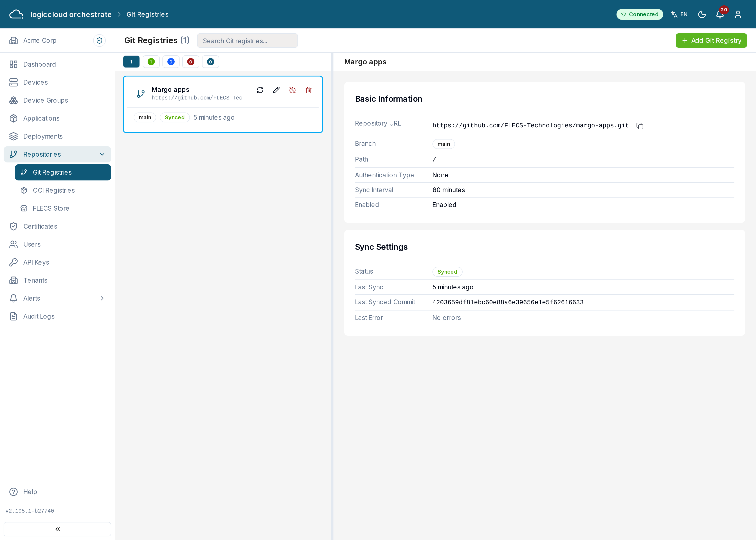Select the all-registries filter showing 1

[x=131, y=62]
